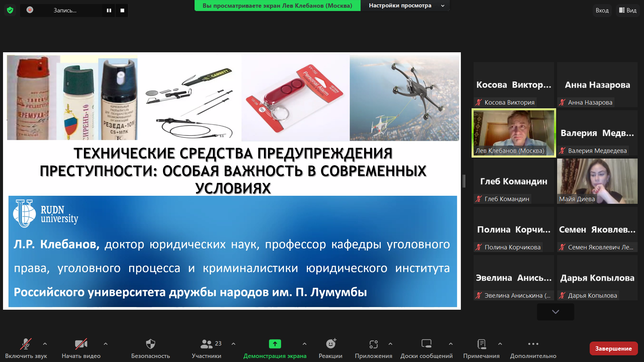The height and width of the screenshot is (362, 644).
Task: Open the Безопасность shield menu
Action: (151, 349)
